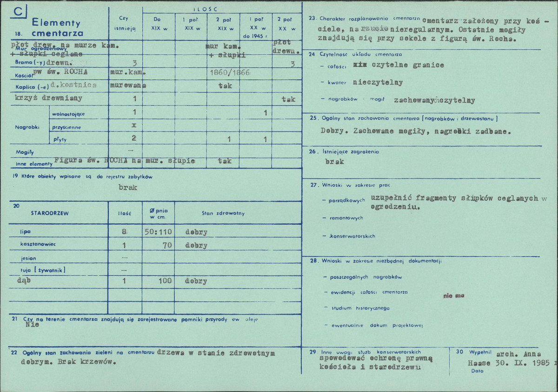Click the 'przyścienne' sub-row label
The width and height of the screenshot is (558, 392).
[x=67, y=127]
